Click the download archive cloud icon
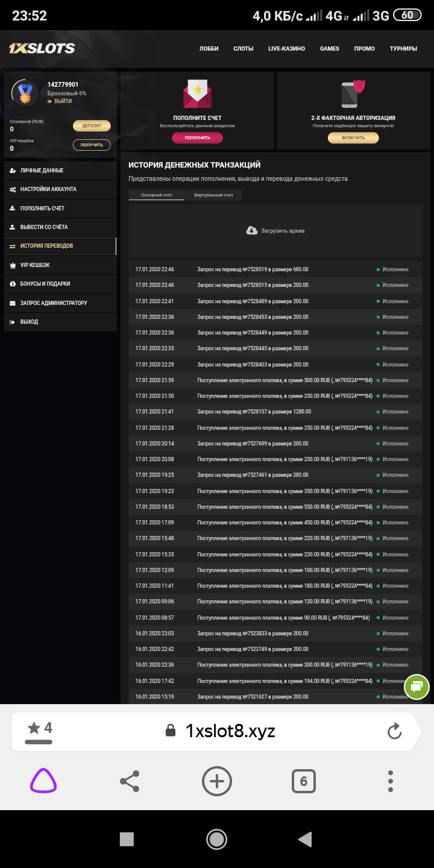Image resolution: width=434 pixels, height=868 pixels. click(x=252, y=230)
